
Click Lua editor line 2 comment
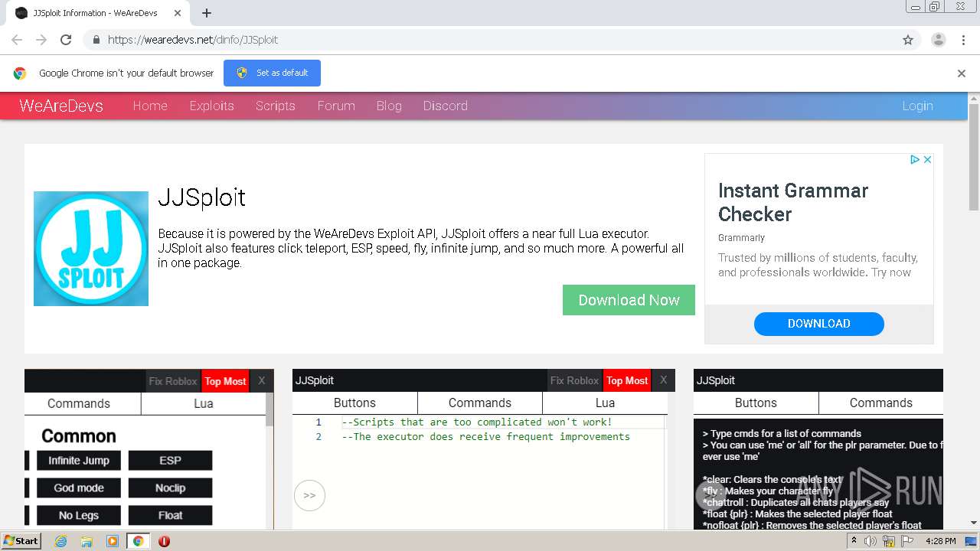coord(486,436)
